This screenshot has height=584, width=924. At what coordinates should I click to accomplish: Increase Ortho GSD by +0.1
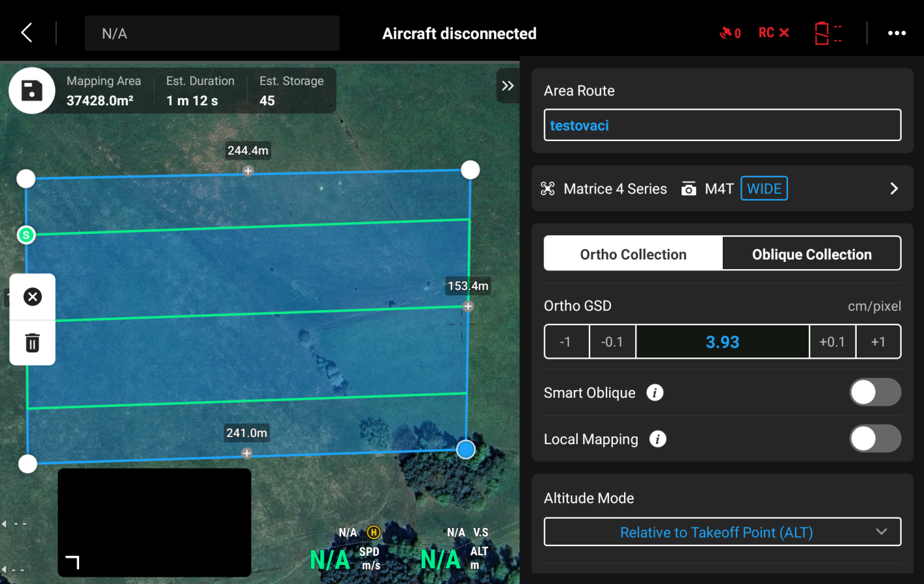(x=832, y=342)
